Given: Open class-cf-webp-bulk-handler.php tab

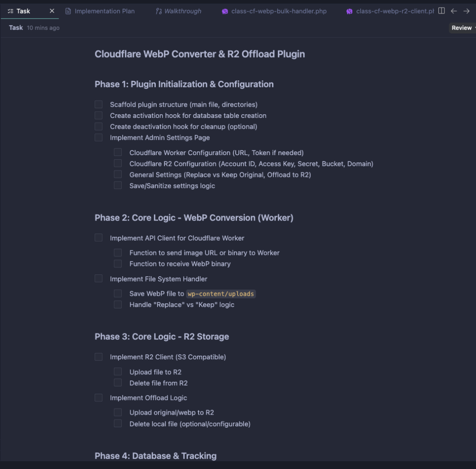Looking at the screenshot, I should [x=279, y=11].
